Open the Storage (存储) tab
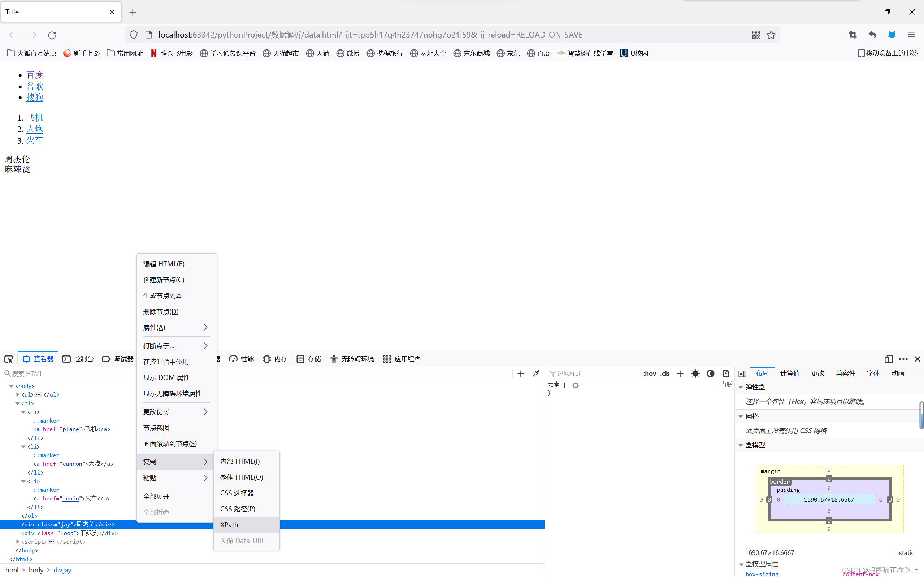 pos(308,359)
